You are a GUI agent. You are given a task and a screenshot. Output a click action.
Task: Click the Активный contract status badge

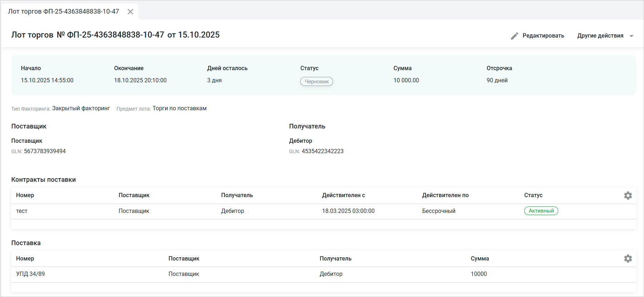click(541, 211)
